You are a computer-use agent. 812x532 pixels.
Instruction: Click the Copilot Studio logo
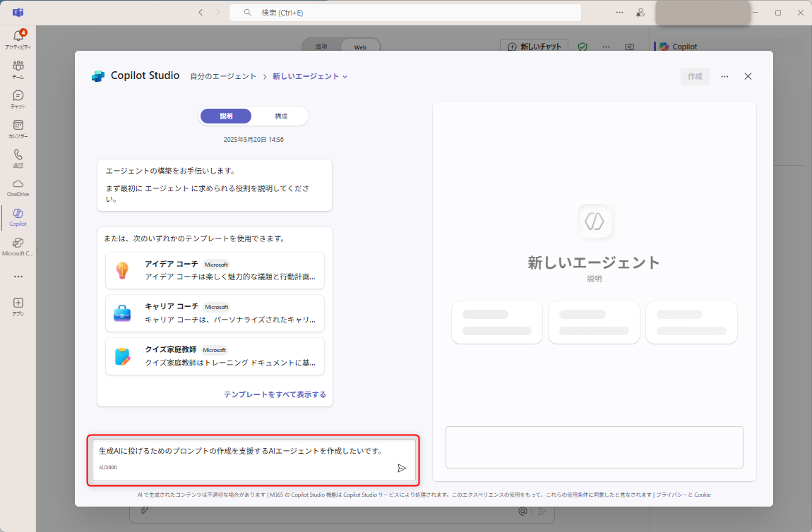pos(98,76)
